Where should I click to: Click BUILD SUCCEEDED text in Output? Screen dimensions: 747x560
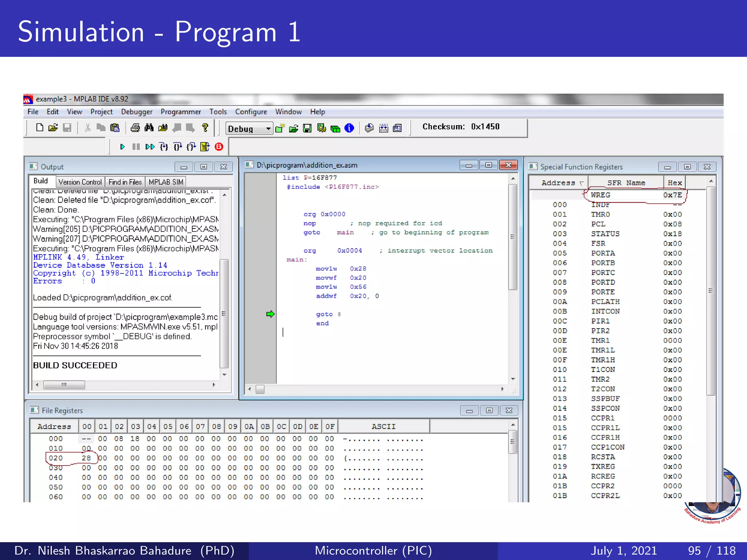[75, 365]
